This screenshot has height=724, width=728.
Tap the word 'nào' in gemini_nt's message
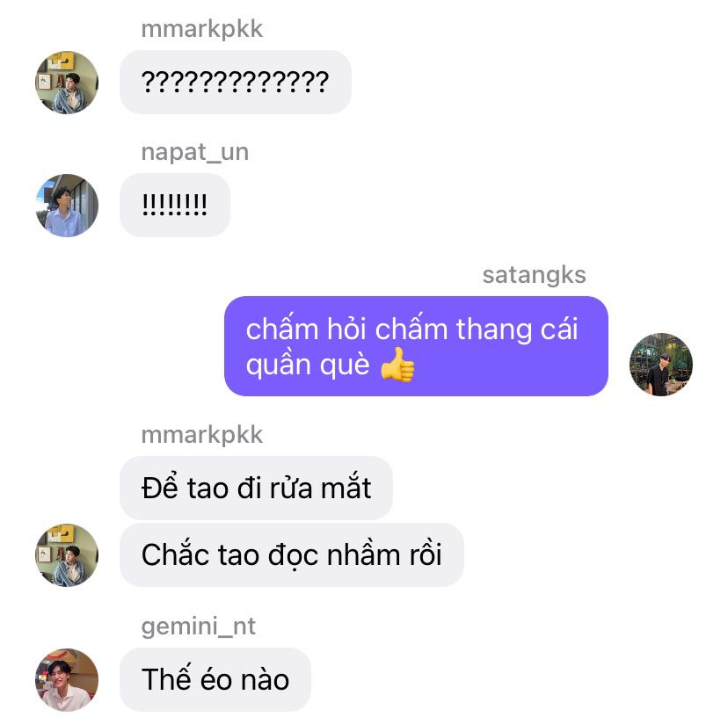[266, 680]
